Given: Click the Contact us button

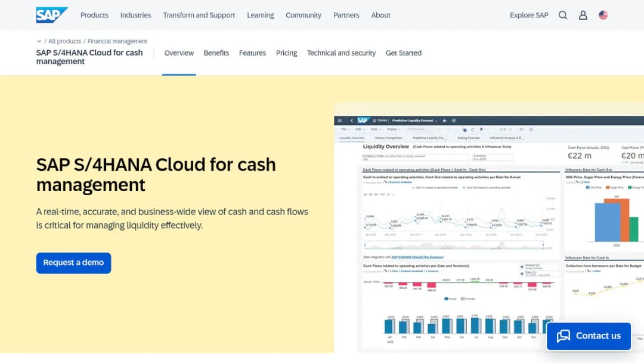Looking at the screenshot, I should point(589,336).
